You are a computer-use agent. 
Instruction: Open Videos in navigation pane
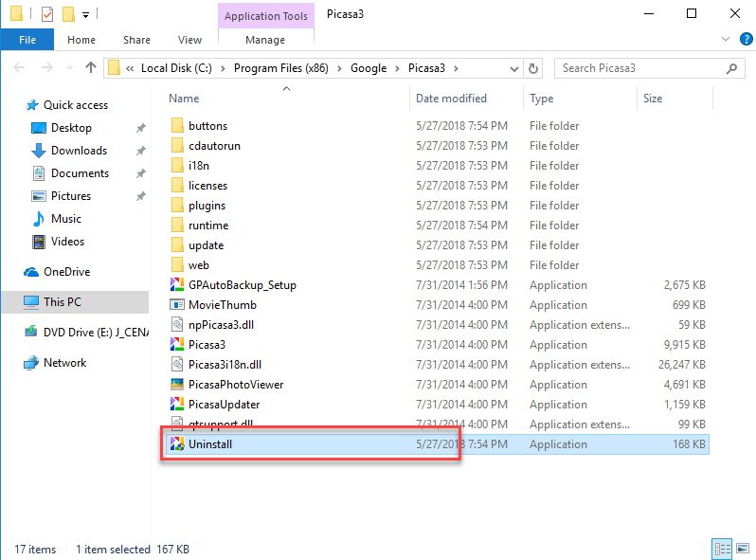(67, 242)
